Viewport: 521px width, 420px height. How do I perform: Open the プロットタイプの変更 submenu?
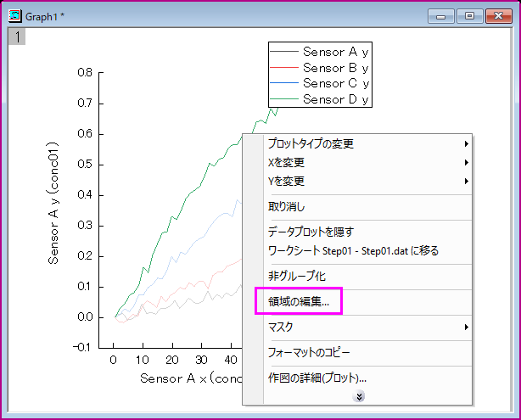click(x=357, y=143)
